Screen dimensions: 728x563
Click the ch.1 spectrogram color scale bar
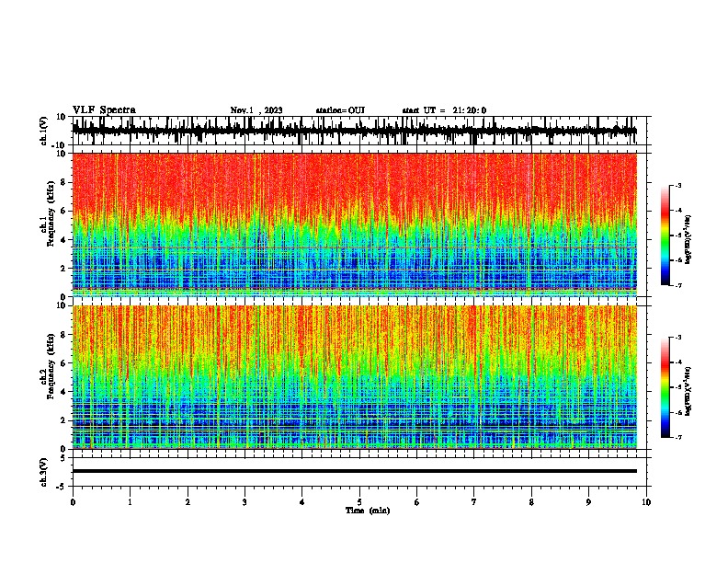pyautogui.click(x=665, y=236)
